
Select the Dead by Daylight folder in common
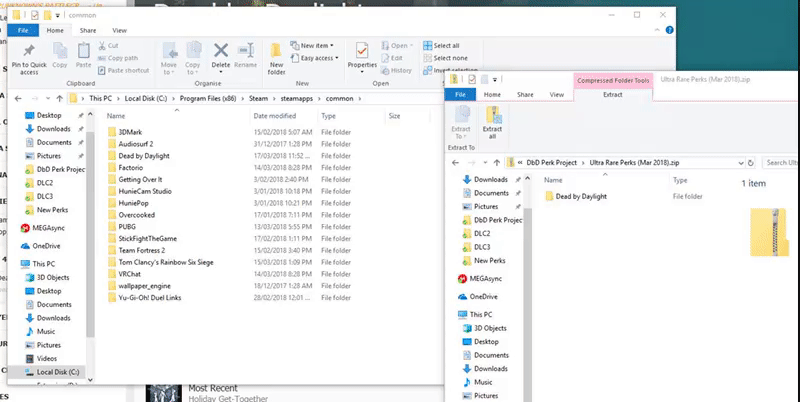click(x=144, y=156)
